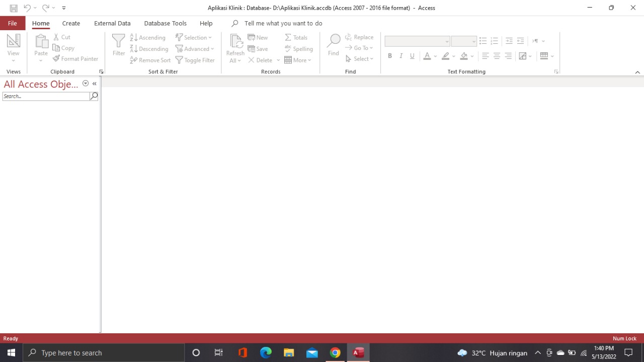Open the Text Formatting dialog launcher
Screen dimensions: 644x362
pyautogui.click(x=556, y=72)
